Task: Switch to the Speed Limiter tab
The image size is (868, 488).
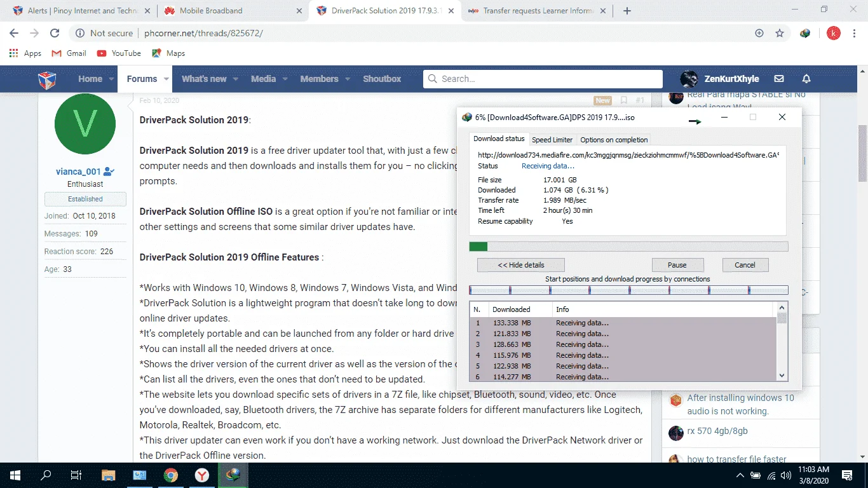Action: (x=552, y=140)
